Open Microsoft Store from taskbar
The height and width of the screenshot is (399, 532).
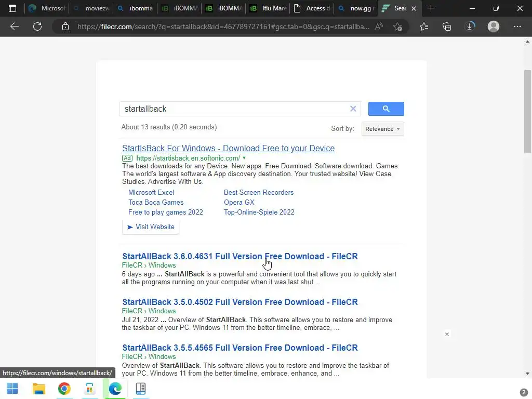[89, 389]
